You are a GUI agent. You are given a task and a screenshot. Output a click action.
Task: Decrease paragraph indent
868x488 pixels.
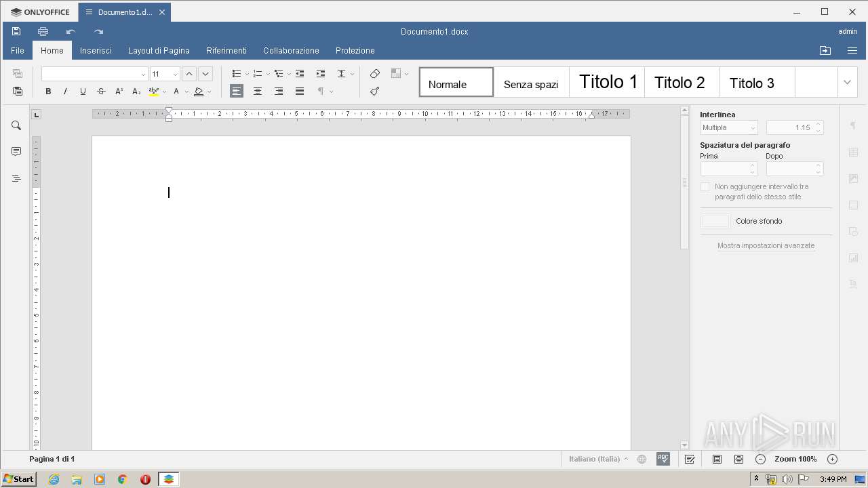coord(300,73)
